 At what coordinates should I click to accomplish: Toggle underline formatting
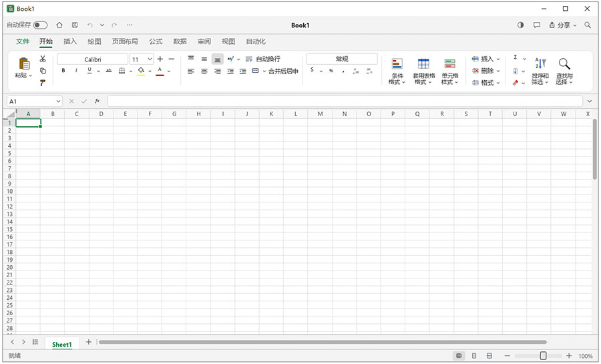(x=89, y=71)
